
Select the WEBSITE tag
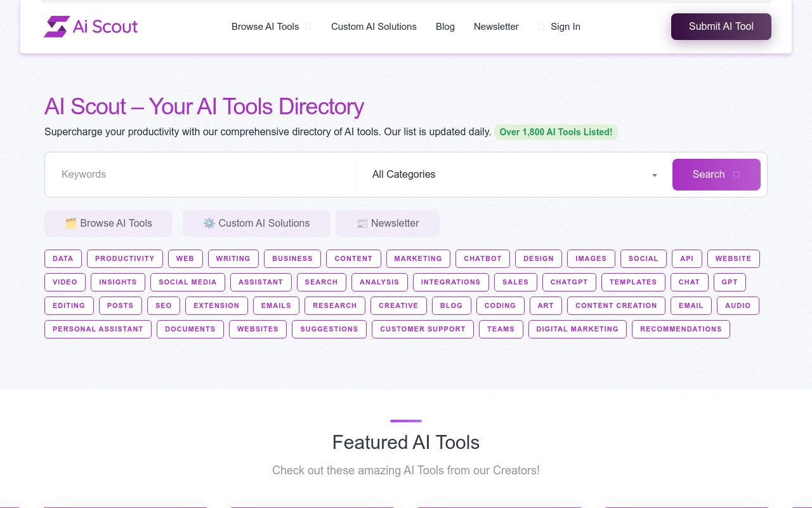[733, 258]
